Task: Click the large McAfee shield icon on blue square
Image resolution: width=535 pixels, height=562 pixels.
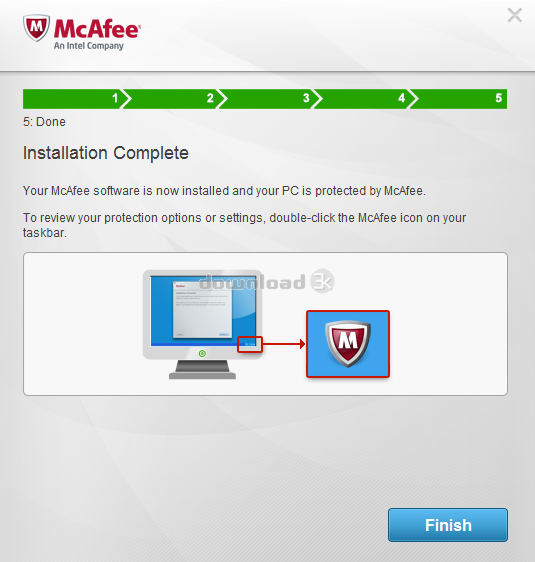Action: (348, 344)
